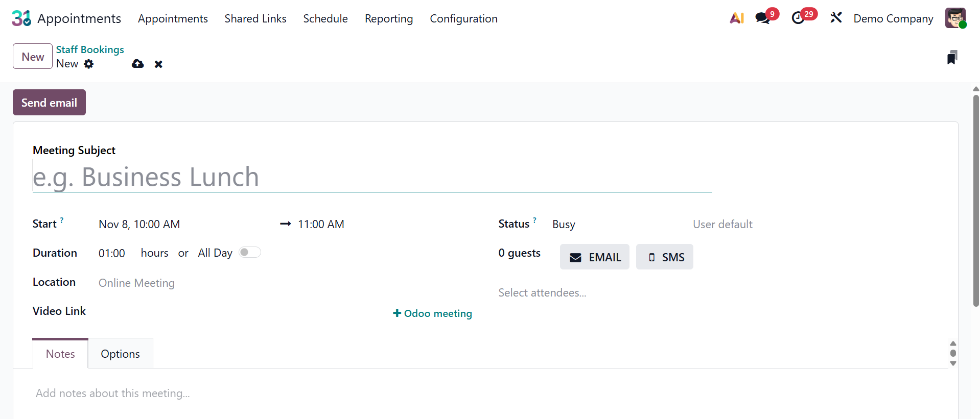Screen dimensions: 980x419
Task: Click the Appointments app logo icon
Action: 21,18
